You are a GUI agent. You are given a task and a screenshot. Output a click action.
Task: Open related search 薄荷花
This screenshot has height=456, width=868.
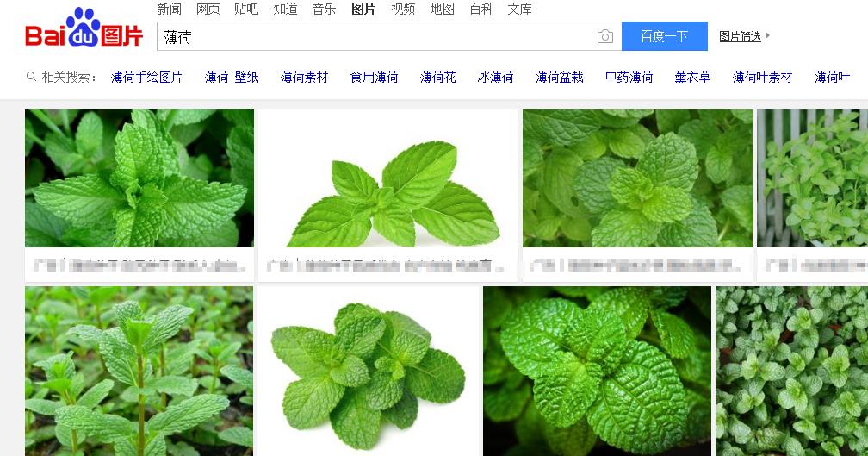tap(437, 77)
